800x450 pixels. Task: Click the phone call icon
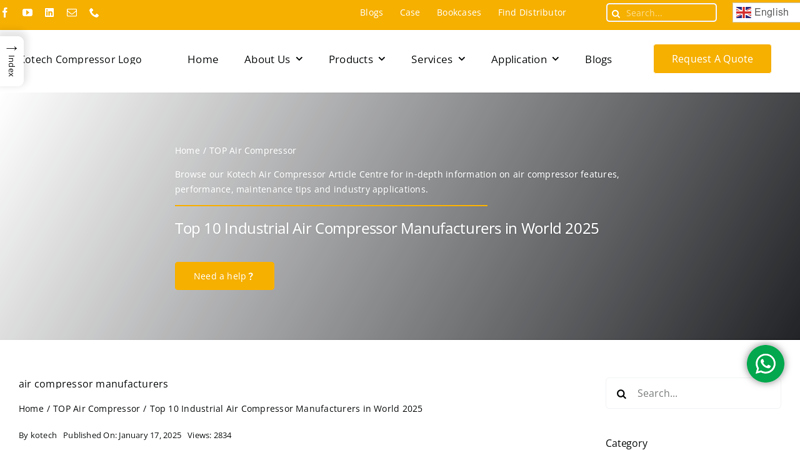click(94, 12)
